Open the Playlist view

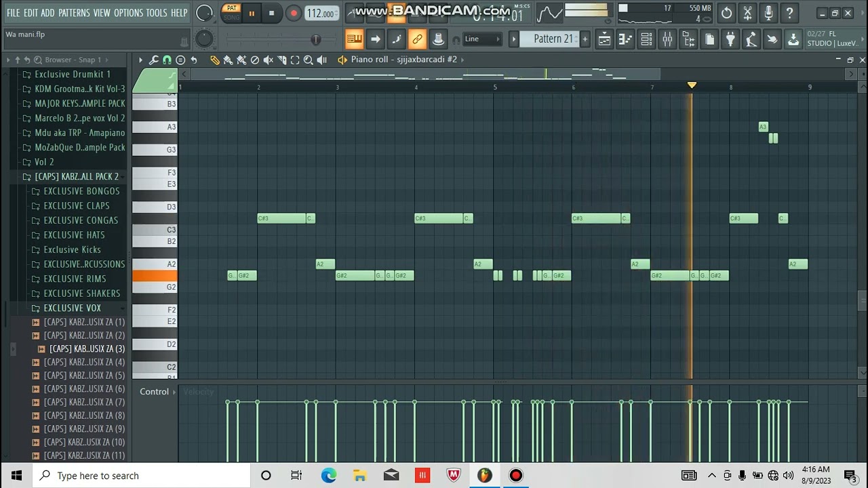(604, 39)
